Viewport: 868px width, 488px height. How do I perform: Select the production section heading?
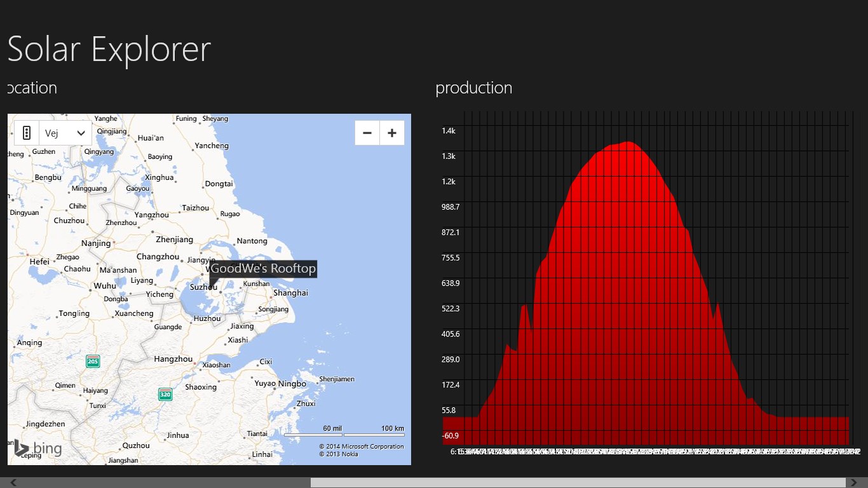474,88
